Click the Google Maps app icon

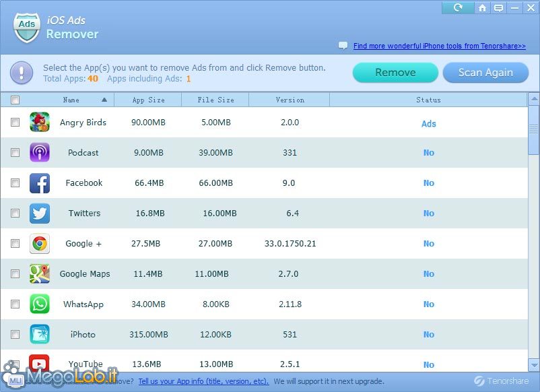[x=40, y=273]
